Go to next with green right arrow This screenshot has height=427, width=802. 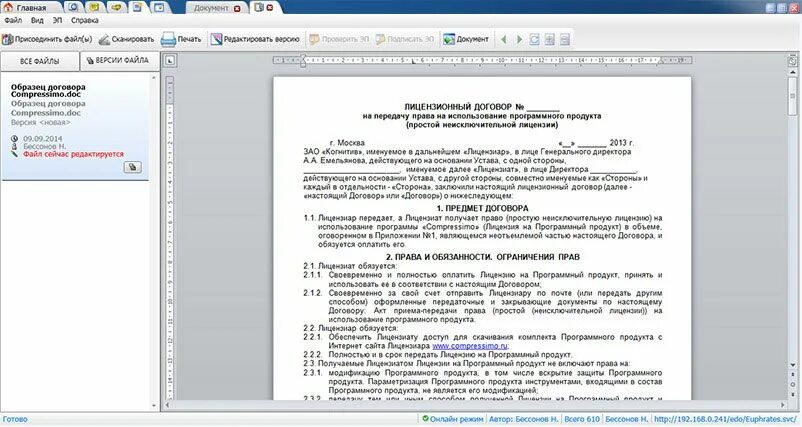(519, 39)
